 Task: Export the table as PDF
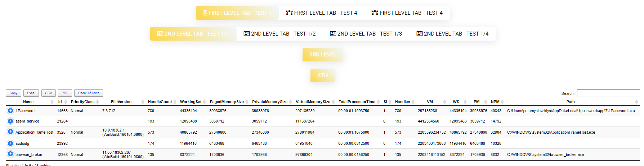[65, 93]
